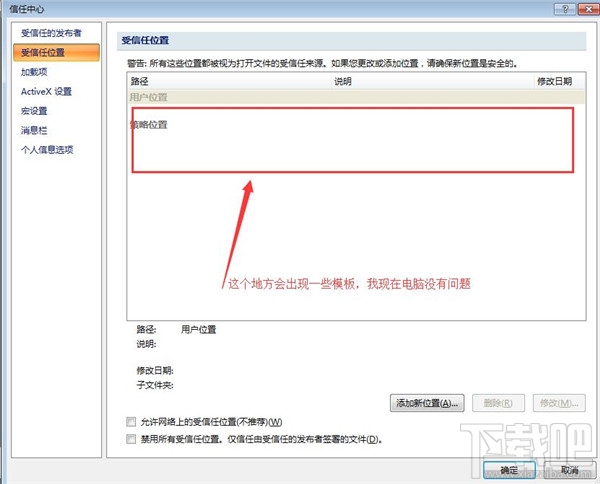600x484 pixels.
Task: Open 个人信息选项 category
Action: click(x=47, y=150)
